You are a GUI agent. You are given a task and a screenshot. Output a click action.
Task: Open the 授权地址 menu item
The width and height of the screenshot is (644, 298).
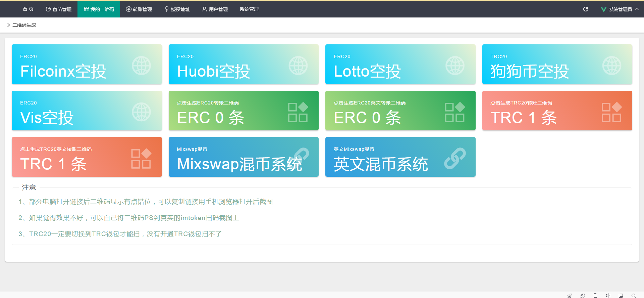tap(177, 9)
